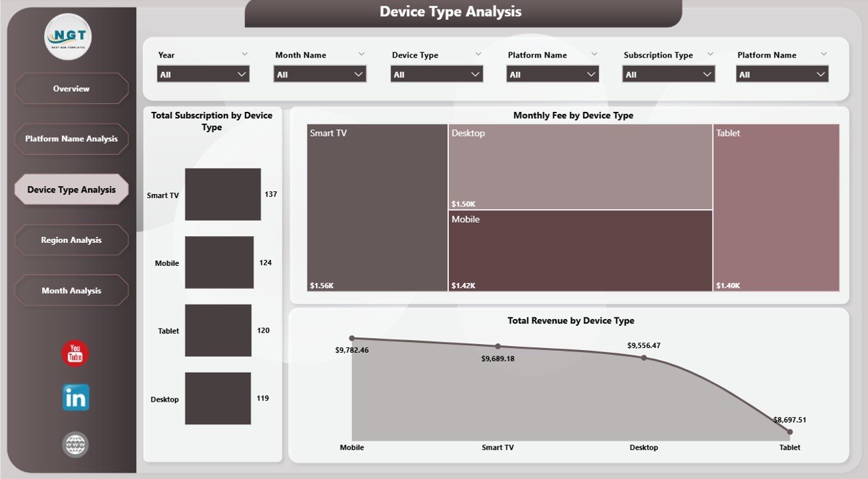Open the YouTube channel icon

[75, 353]
